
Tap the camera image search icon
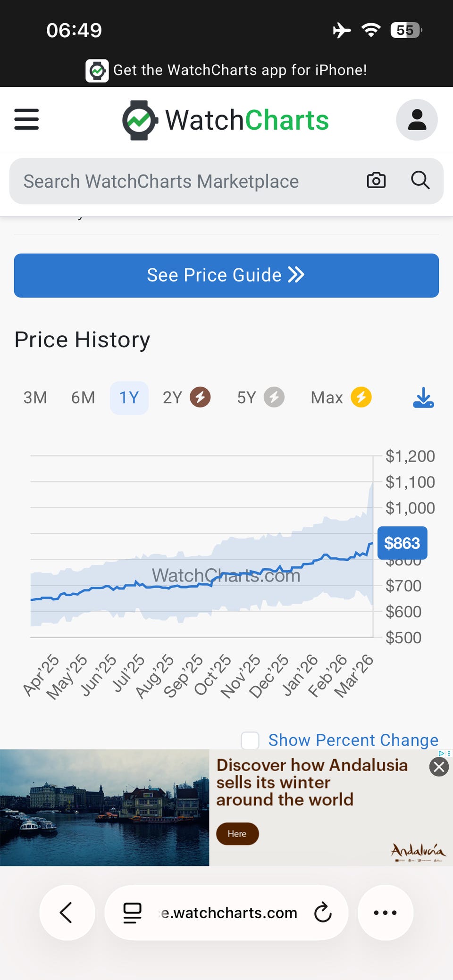376,181
